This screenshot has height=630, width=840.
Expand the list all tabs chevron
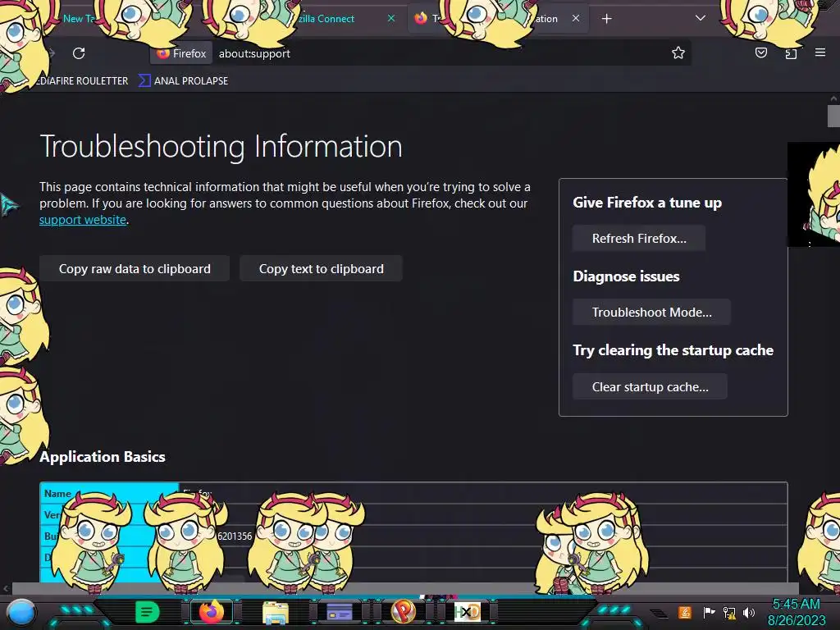[700, 18]
